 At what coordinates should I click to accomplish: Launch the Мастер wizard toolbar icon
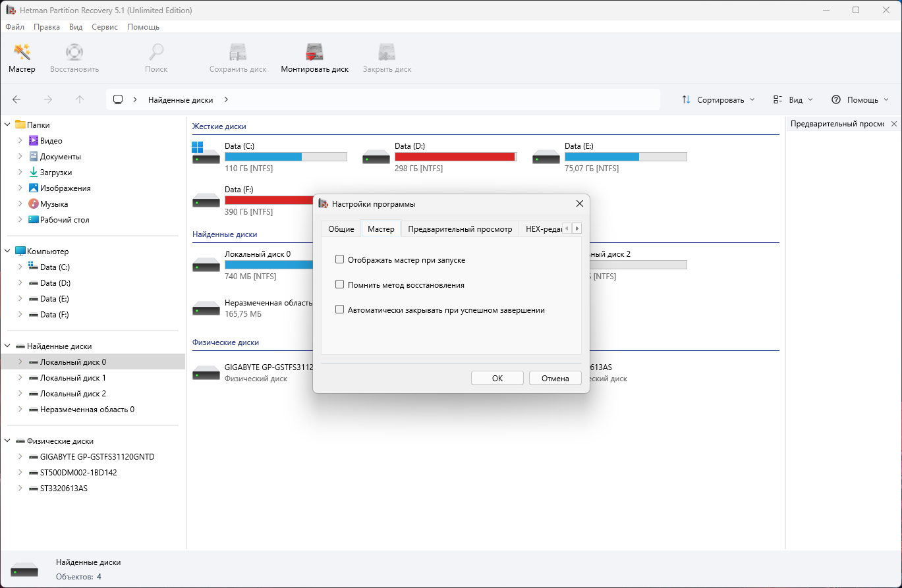pyautogui.click(x=22, y=53)
